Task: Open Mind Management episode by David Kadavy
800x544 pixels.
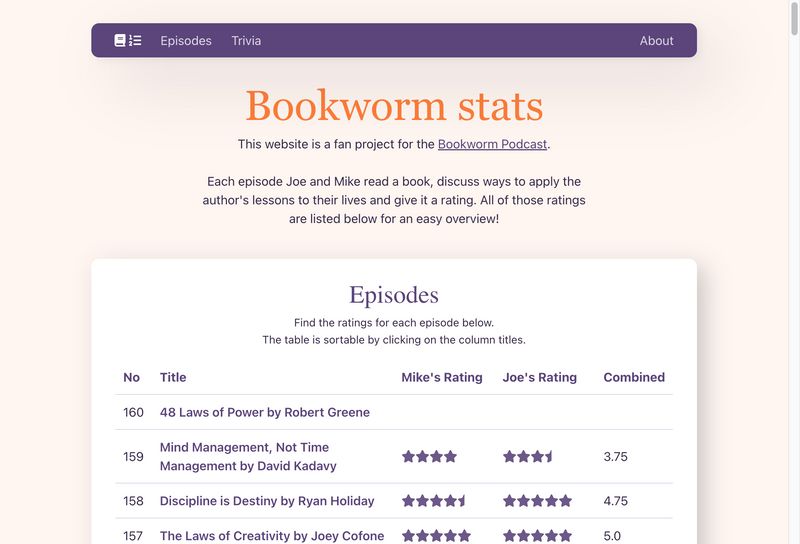Action: click(x=248, y=456)
